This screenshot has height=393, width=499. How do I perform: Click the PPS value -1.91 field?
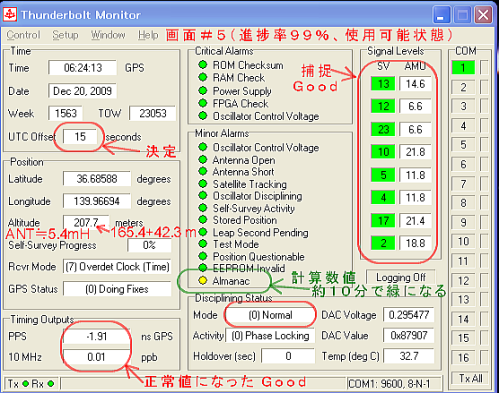(97, 336)
